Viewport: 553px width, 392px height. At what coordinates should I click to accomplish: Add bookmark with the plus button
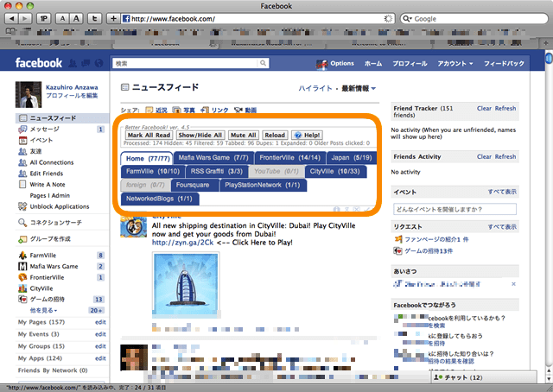(x=113, y=19)
